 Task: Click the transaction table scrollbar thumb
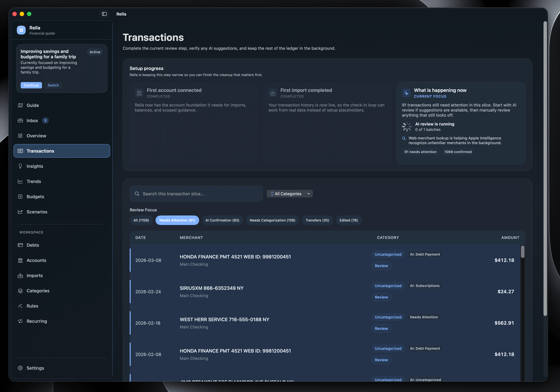coord(522,252)
